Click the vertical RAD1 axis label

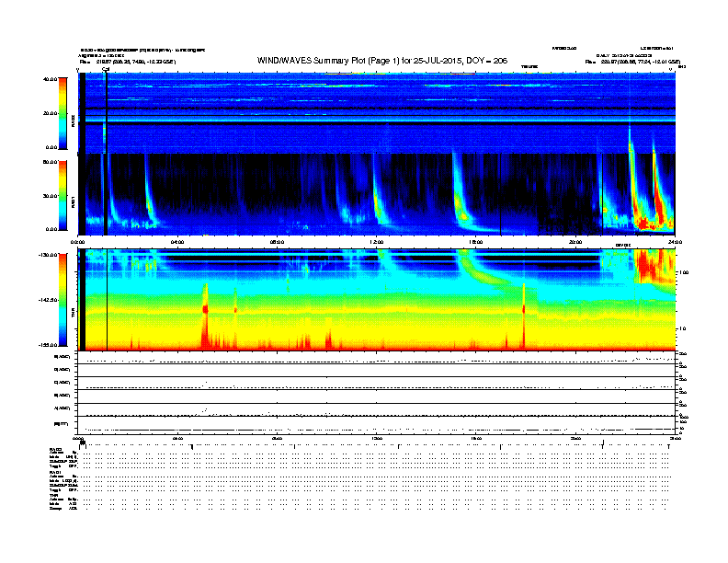pos(74,202)
